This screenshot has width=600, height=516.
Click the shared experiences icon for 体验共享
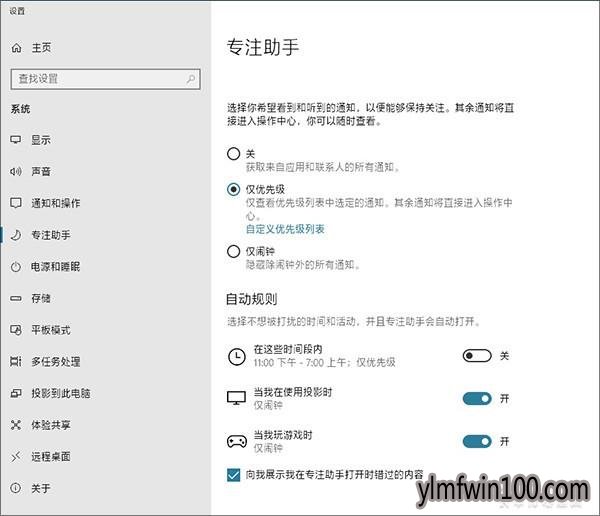(x=16, y=425)
